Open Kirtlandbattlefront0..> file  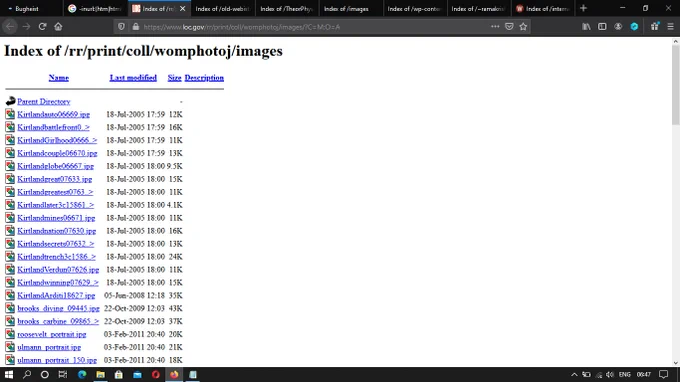coord(53,127)
